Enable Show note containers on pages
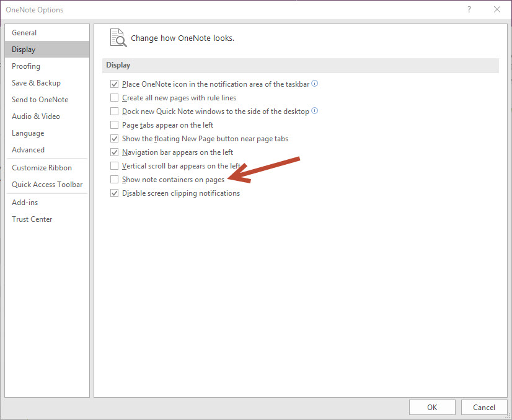 click(114, 180)
